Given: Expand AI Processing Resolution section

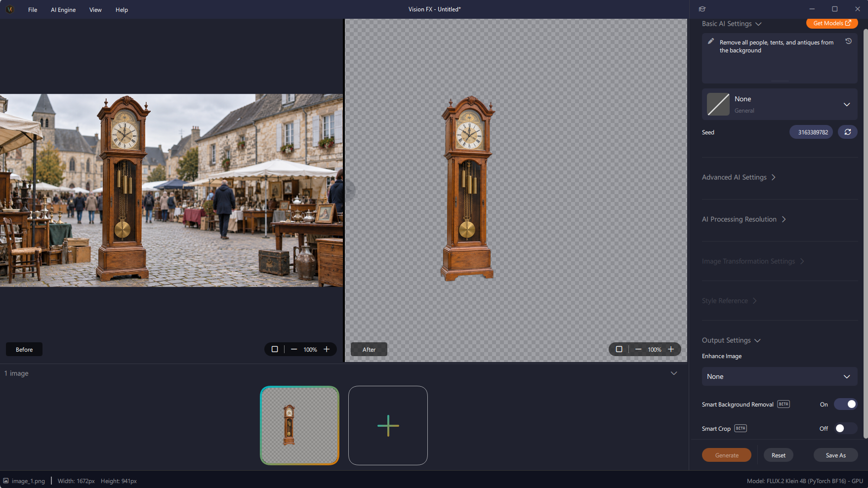Looking at the screenshot, I should 744,219.
